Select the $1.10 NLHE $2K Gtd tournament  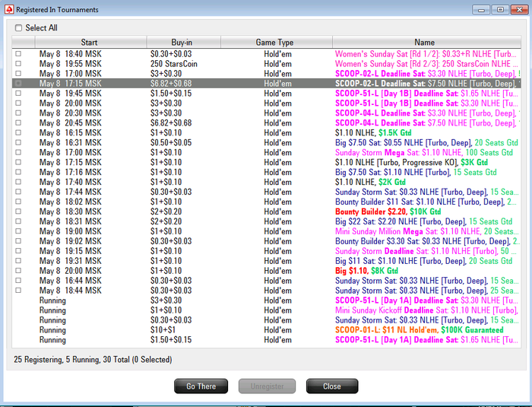(x=266, y=182)
